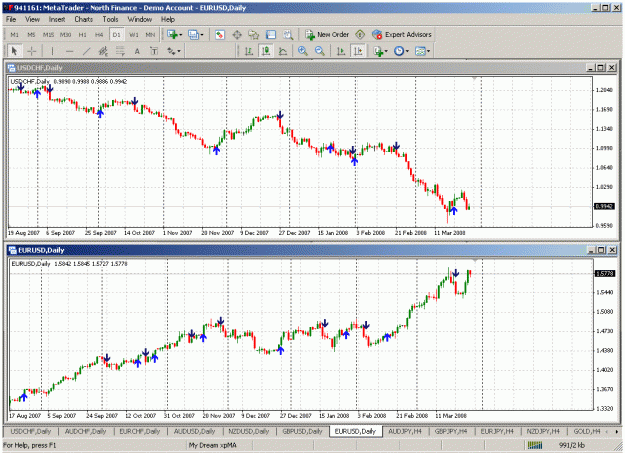Screen dimensions: 625x453
Task: Select the cursor arrow tool
Action: tap(15, 51)
